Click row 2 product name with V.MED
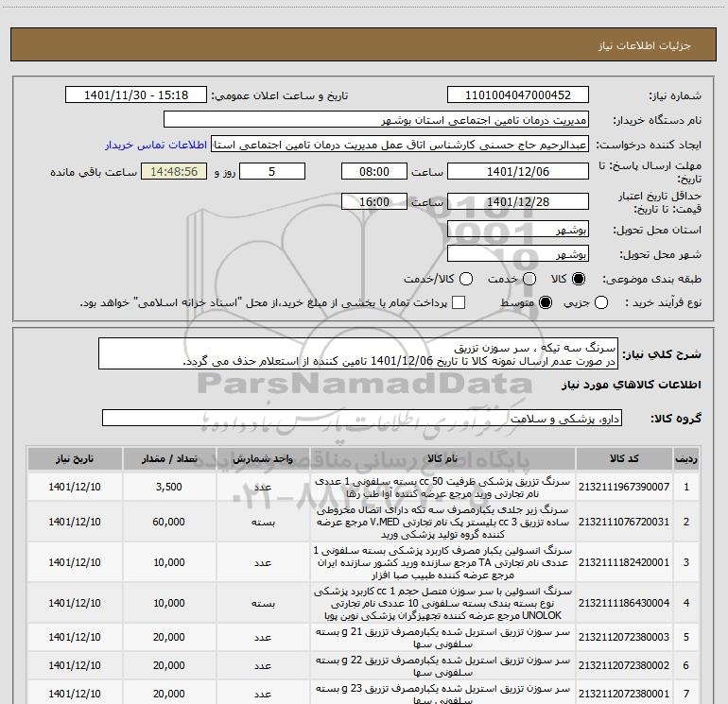 [442, 522]
